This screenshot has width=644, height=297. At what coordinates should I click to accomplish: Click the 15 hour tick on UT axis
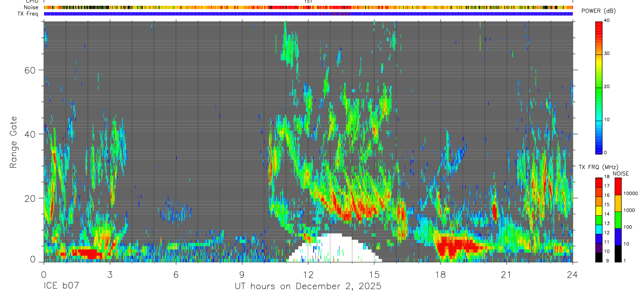pyautogui.click(x=374, y=274)
